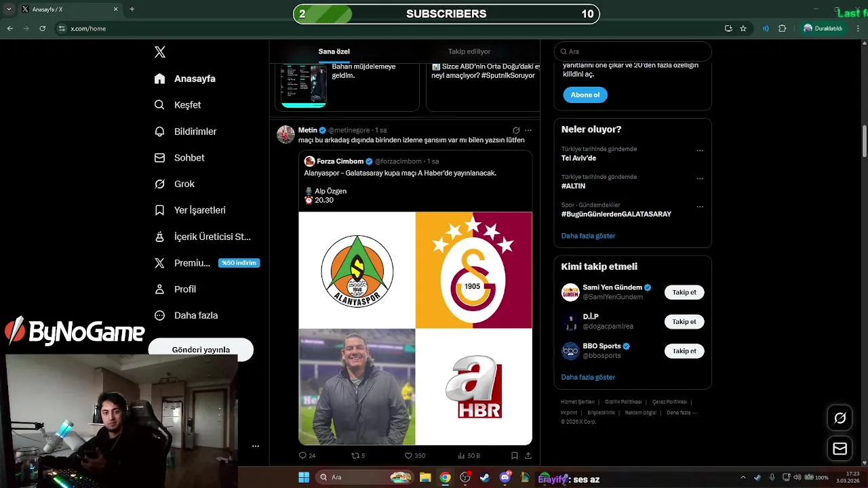Screen dimensions: 868x488
Task: Follow Sami Yen Gündem
Action: pos(684,292)
